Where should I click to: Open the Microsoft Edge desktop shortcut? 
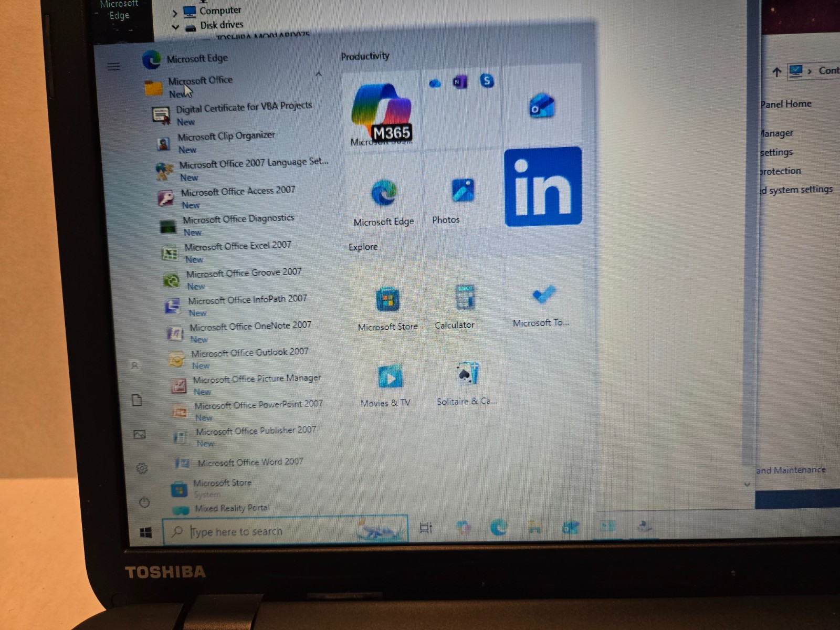pyautogui.click(x=119, y=10)
